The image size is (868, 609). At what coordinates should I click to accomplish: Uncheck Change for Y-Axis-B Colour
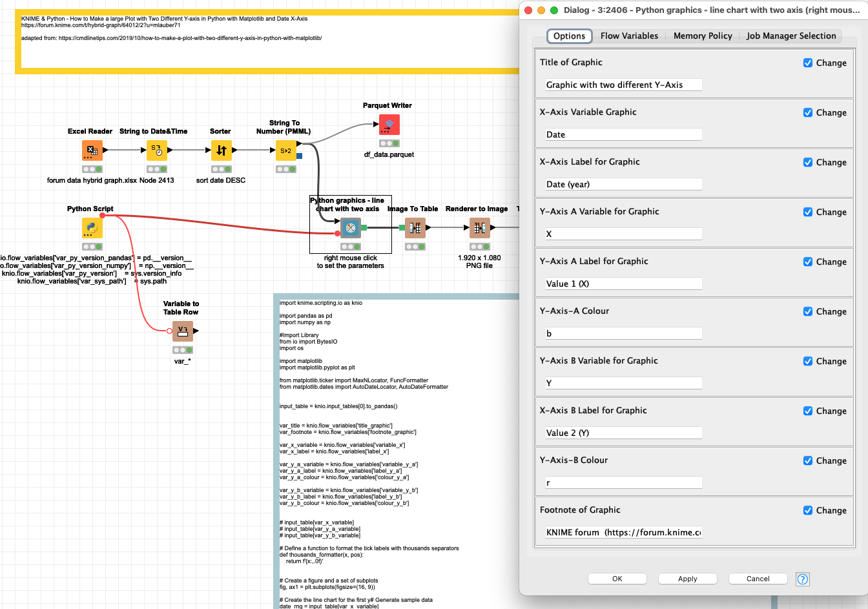point(808,460)
